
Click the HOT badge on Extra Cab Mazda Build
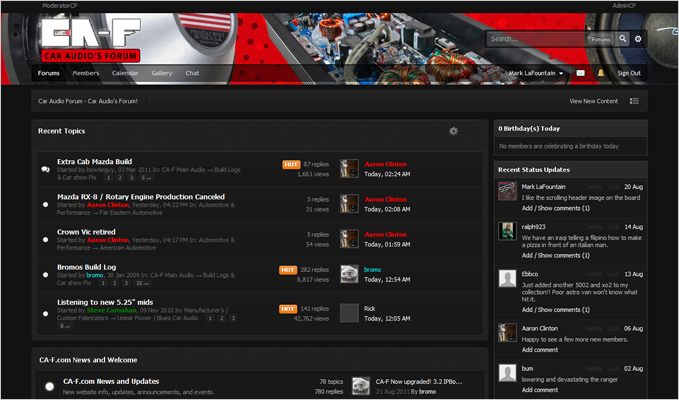[x=291, y=165]
